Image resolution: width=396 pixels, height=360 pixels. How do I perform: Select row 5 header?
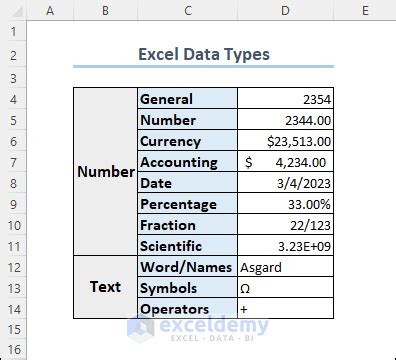[x=13, y=120]
